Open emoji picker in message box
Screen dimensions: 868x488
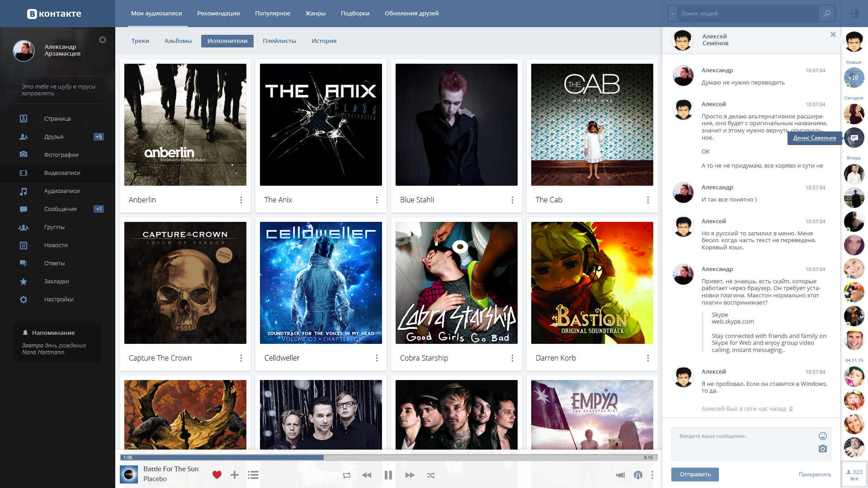click(x=823, y=436)
